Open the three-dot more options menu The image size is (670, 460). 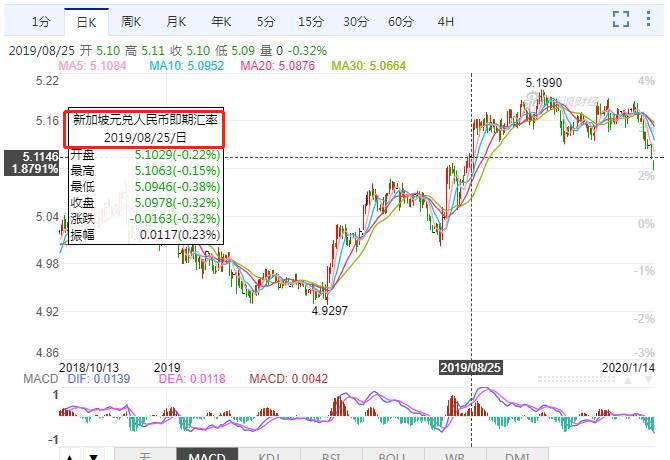650,20
